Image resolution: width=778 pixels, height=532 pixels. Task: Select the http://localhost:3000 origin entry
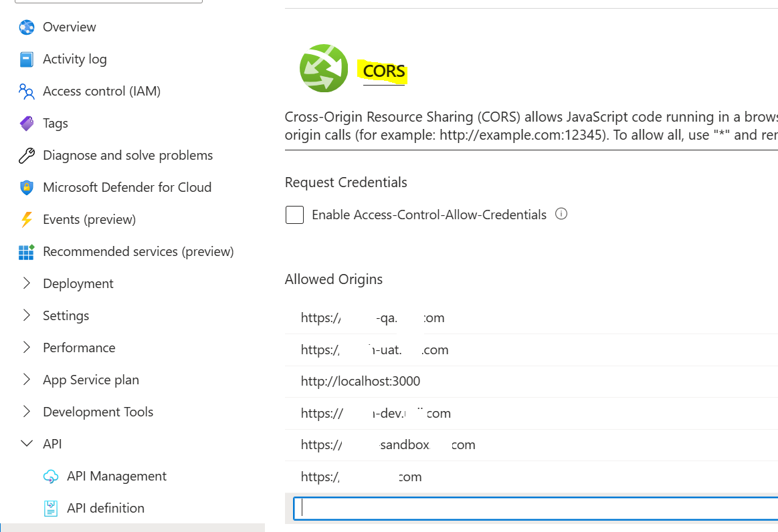tap(361, 382)
